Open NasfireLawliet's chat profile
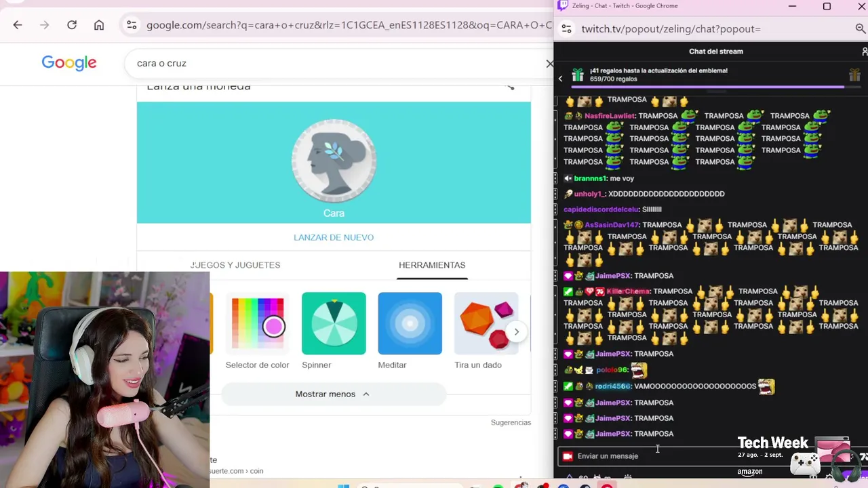The height and width of the screenshot is (488, 868). (610, 116)
